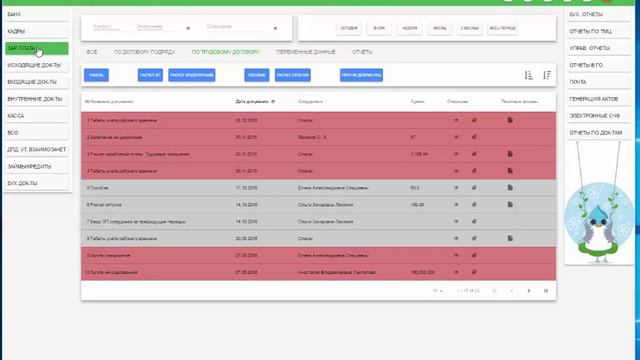Viewport: 640px width, 360px height.
Task: Open ИСХОДЯЩИЕ ДОК-ТЫ in the sidebar
Action: click(x=37, y=65)
